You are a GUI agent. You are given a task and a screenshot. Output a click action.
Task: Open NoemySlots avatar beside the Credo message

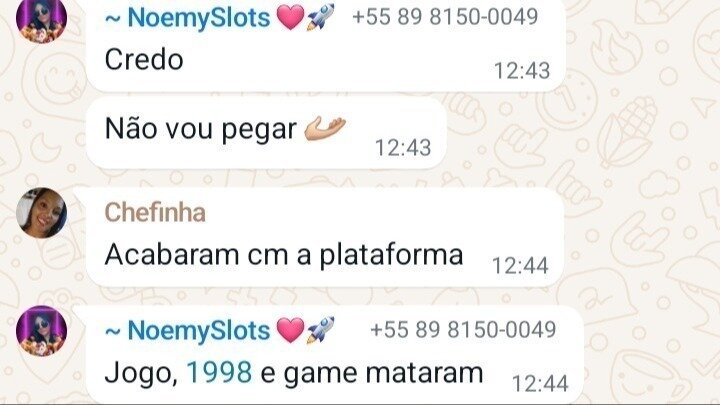coord(41,18)
